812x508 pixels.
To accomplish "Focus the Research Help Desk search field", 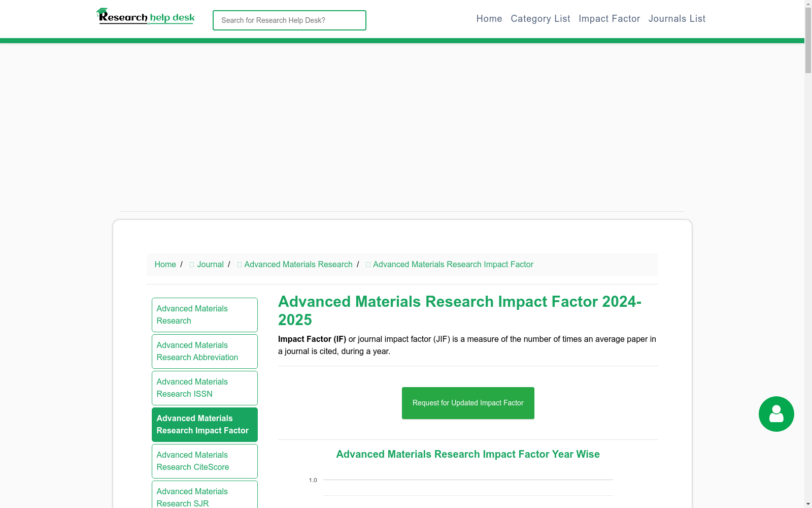I will pos(289,20).
